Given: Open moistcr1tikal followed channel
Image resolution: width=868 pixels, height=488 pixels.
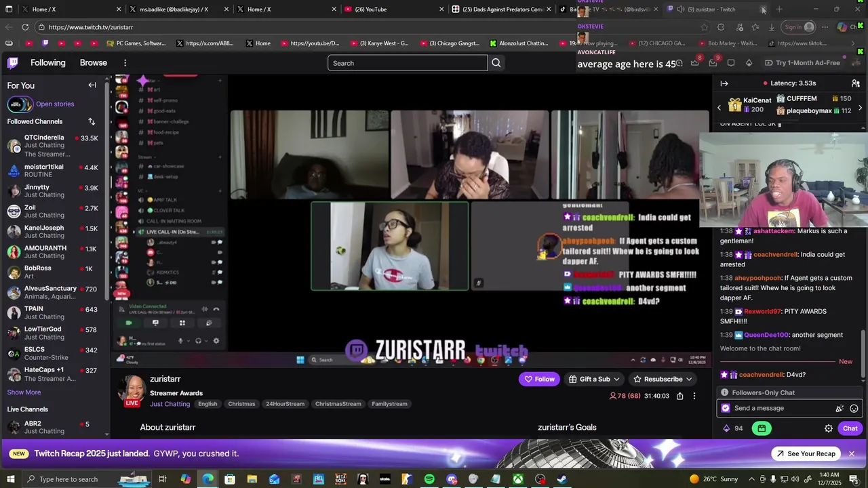Looking at the screenshot, I should [54, 170].
